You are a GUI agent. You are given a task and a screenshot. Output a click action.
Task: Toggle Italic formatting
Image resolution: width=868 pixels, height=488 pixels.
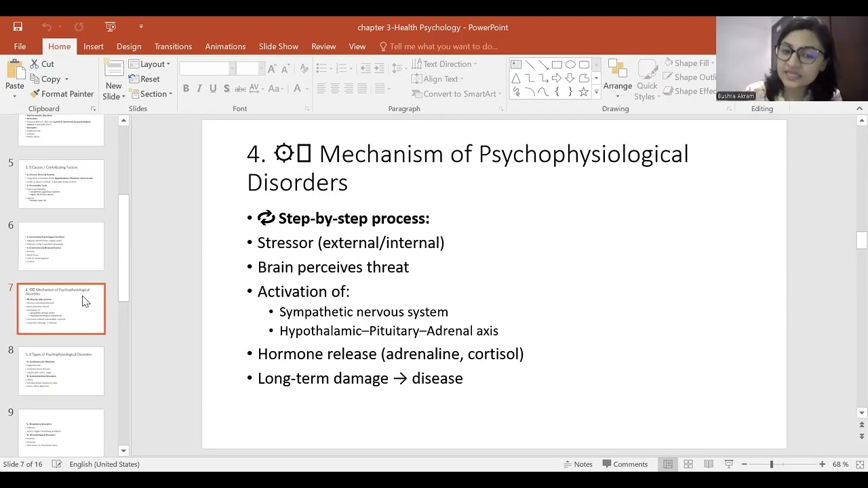(x=199, y=89)
